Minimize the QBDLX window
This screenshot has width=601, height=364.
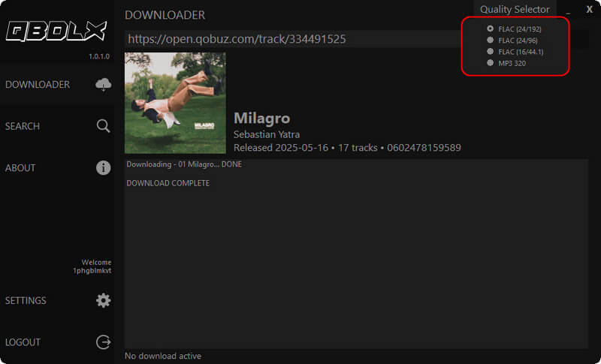pyautogui.click(x=568, y=11)
